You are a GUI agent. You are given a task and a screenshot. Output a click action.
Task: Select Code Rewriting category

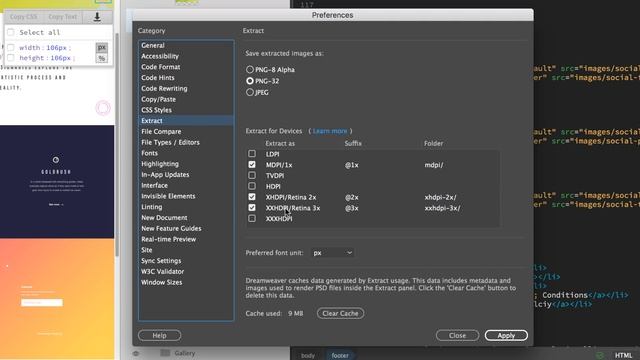click(186, 88)
